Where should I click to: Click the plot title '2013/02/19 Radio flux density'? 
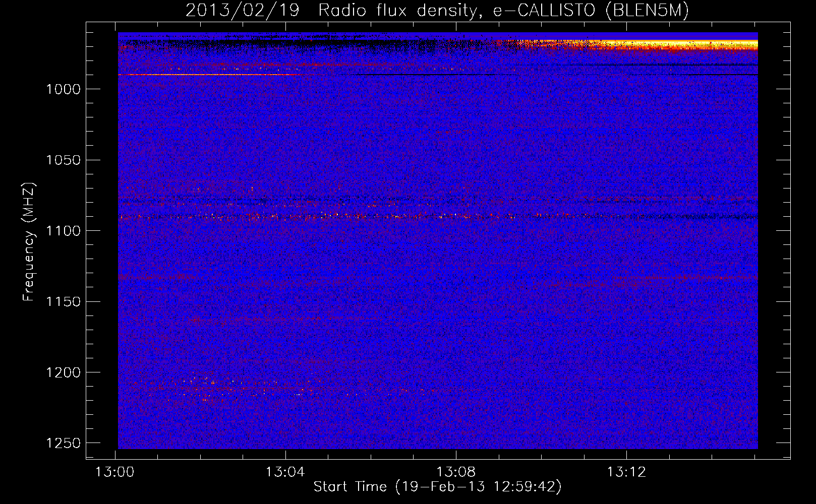click(x=437, y=11)
